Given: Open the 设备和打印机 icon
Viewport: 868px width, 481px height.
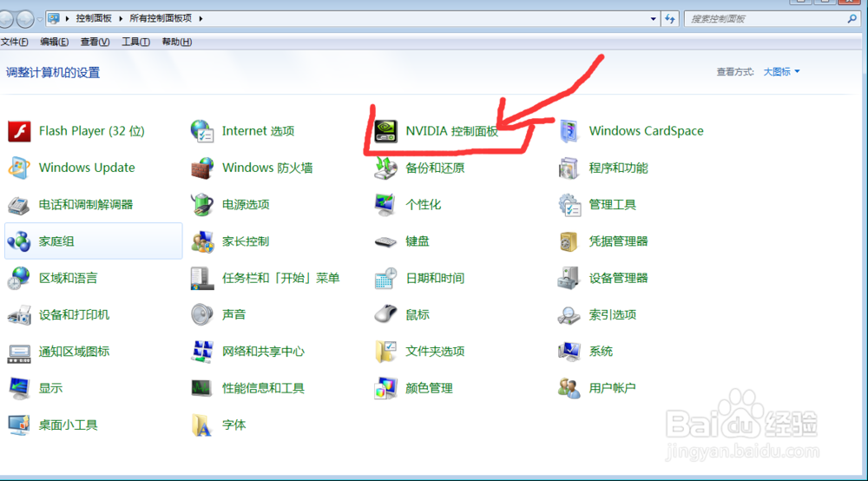Looking at the screenshot, I should tap(19, 315).
